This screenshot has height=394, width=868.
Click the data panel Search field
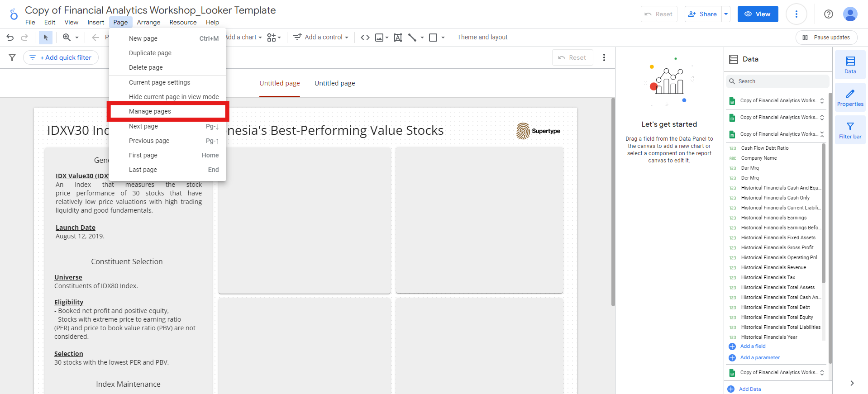point(777,81)
